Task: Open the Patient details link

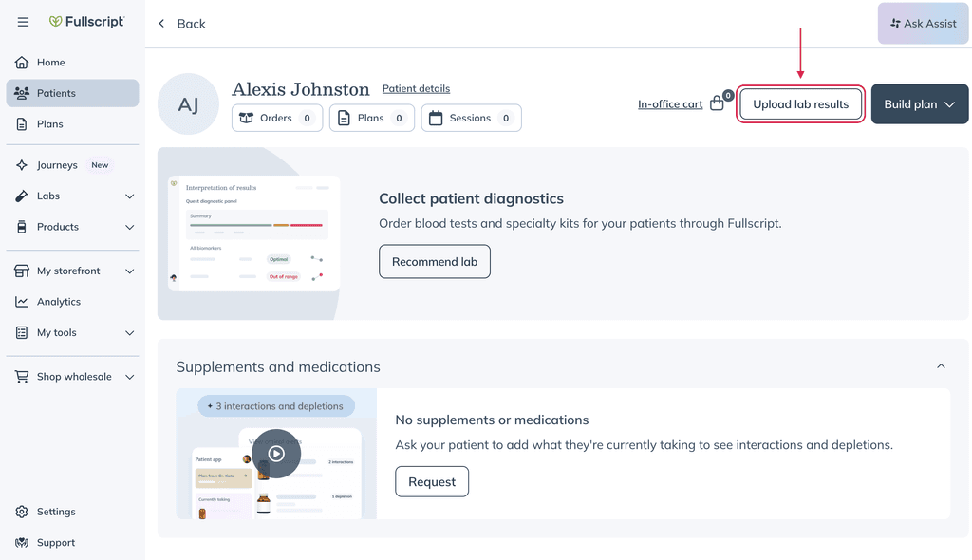Action: click(x=416, y=88)
